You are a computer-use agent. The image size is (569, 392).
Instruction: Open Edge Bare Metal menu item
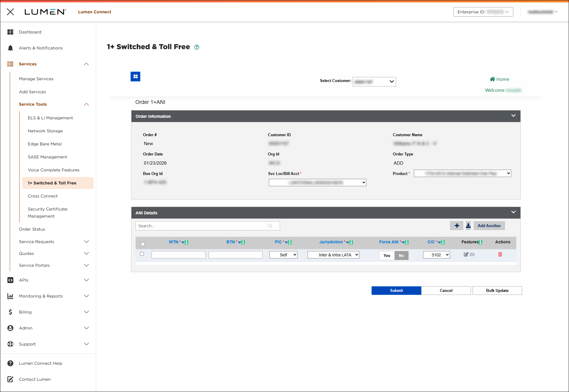click(x=45, y=144)
